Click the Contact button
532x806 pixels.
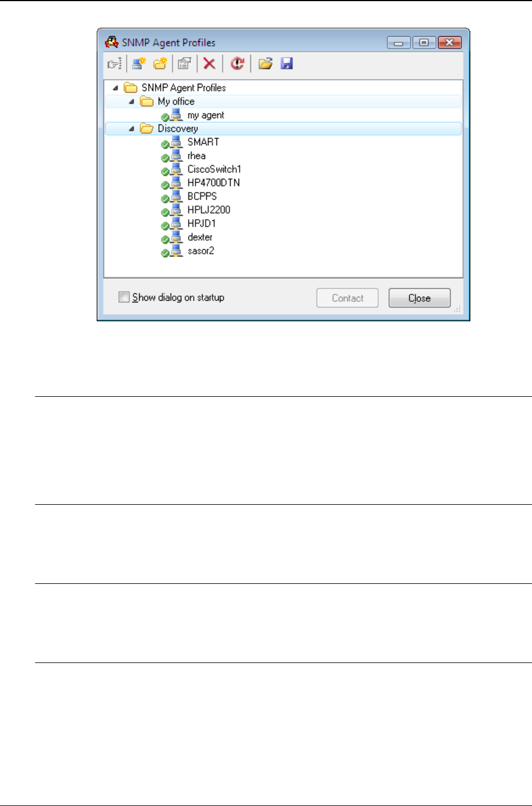(347, 298)
